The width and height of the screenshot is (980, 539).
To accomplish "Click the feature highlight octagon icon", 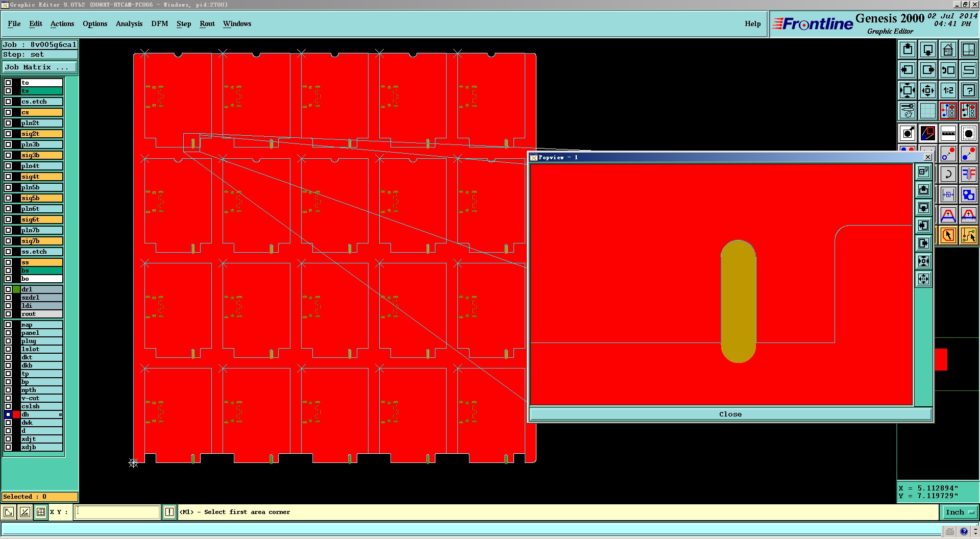I will 969,134.
